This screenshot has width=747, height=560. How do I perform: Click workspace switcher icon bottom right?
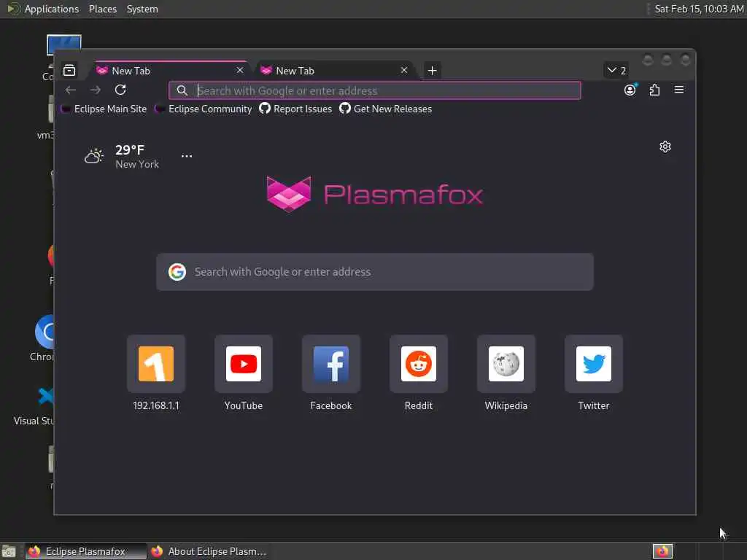662,551
